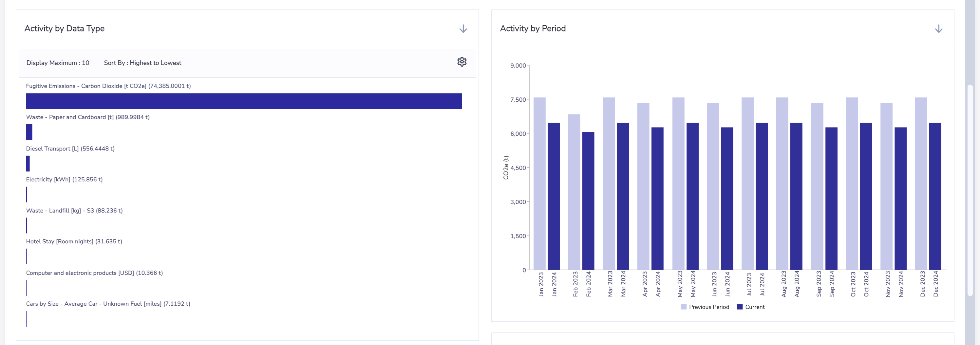980x345 pixels.
Task: Click the Activity by Data Type panel title
Action: click(x=64, y=29)
